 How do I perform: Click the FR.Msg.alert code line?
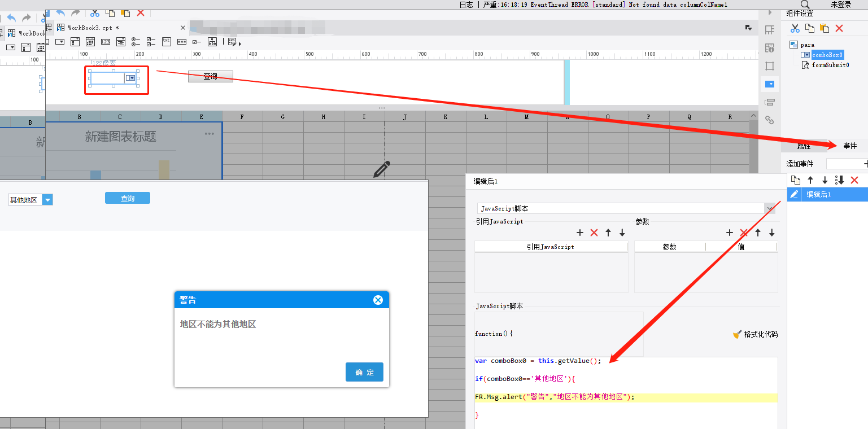coord(626,397)
